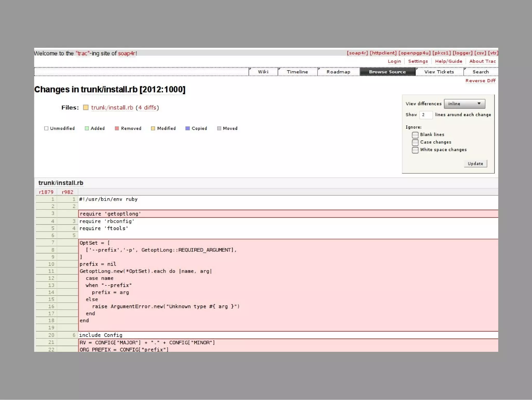Click the modified-file icon beside trunk/install.rb
The image size is (532, 400).
[x=86, y=108]
